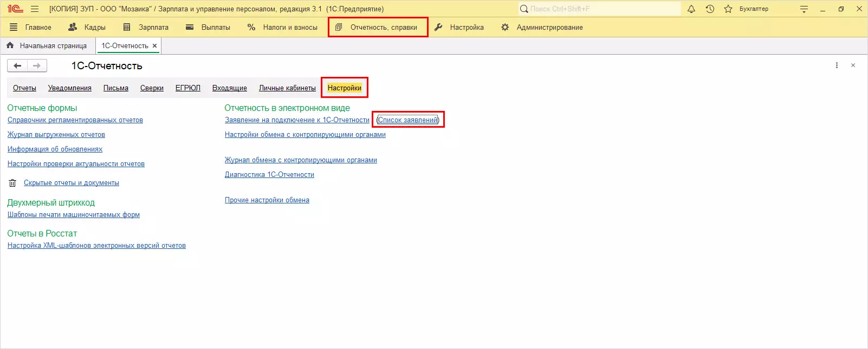
Task: Open Скрытые отчеты и документы link
Action: pos(72,183)
